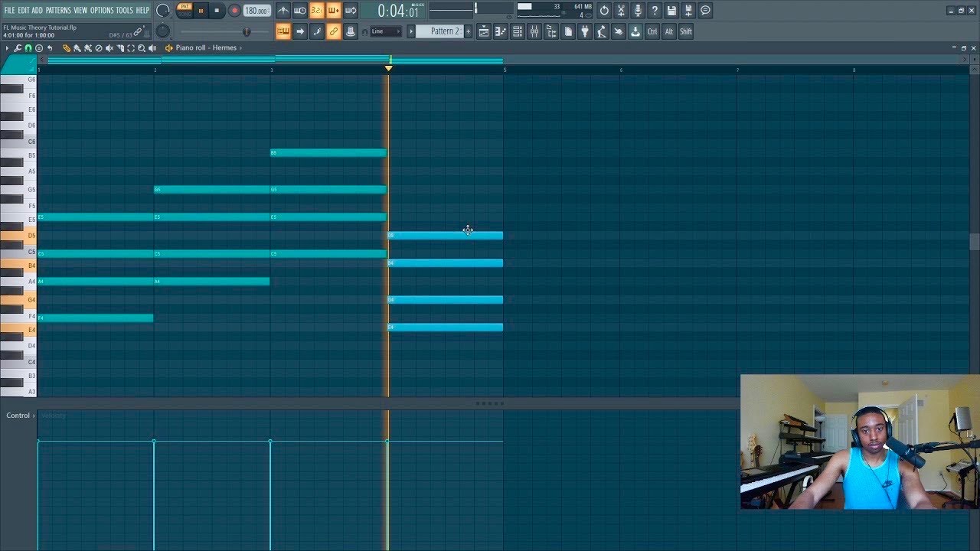
Task: Open piano roll wrench tools menu
Action: (18, 48)
